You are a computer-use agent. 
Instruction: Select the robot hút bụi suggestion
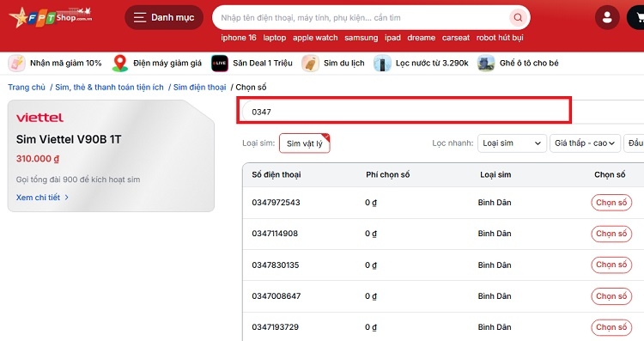pyautogui.click(x=500, y=38)
